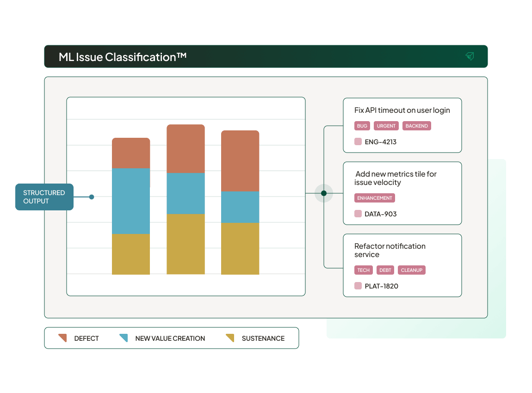
Task: Click the pink square icon beside DATA-903
Action: tap(358, 214)
